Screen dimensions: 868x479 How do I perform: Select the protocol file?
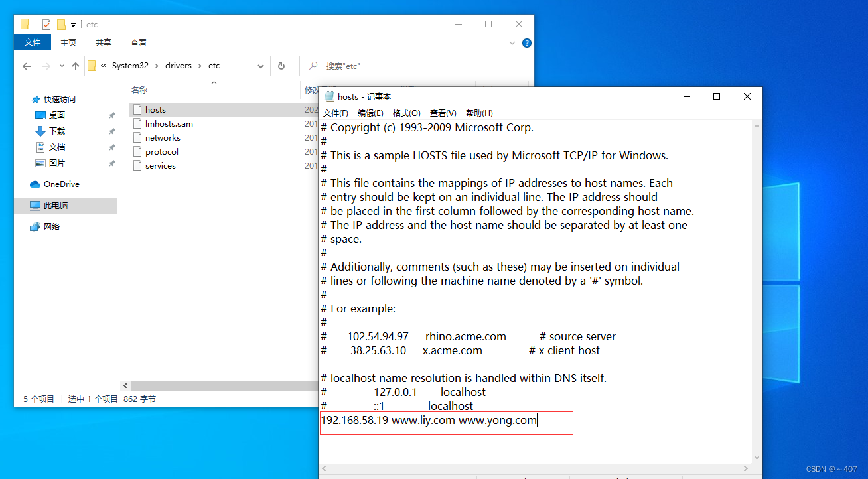(x=162, y=152)
